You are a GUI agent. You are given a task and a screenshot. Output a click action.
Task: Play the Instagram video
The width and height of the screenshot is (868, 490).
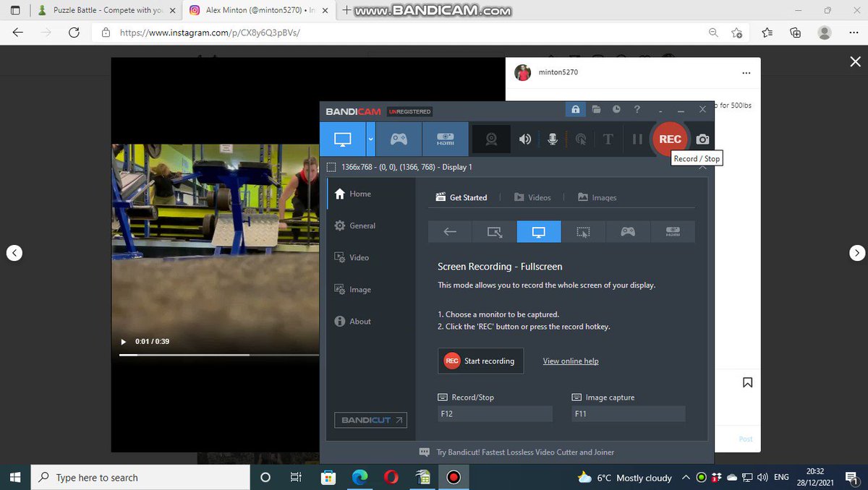click(x=123, y=341)
